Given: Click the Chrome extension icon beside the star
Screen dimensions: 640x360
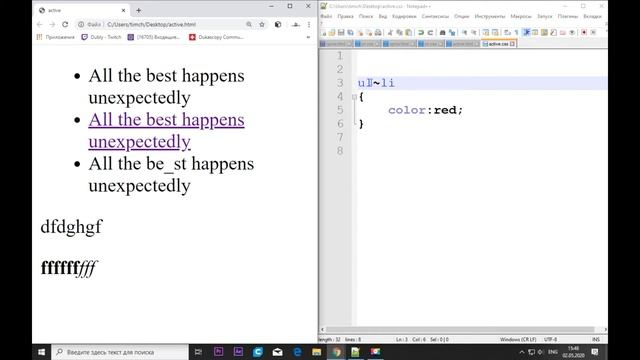Looking at the screenshot, I should tap(278, 24).
